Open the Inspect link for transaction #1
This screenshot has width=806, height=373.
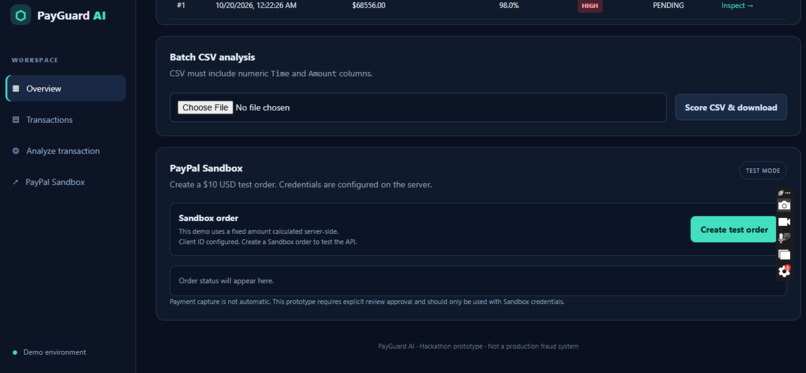coord(737,5)
